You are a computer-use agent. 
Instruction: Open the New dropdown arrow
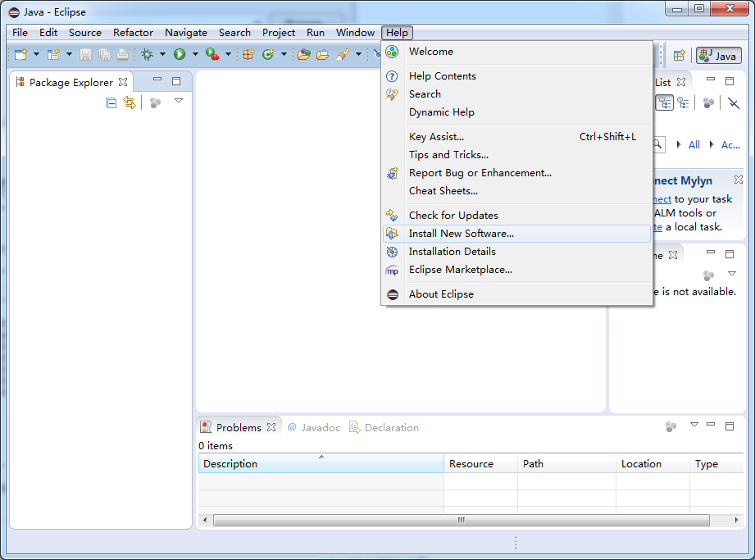[x=36, y=54]
